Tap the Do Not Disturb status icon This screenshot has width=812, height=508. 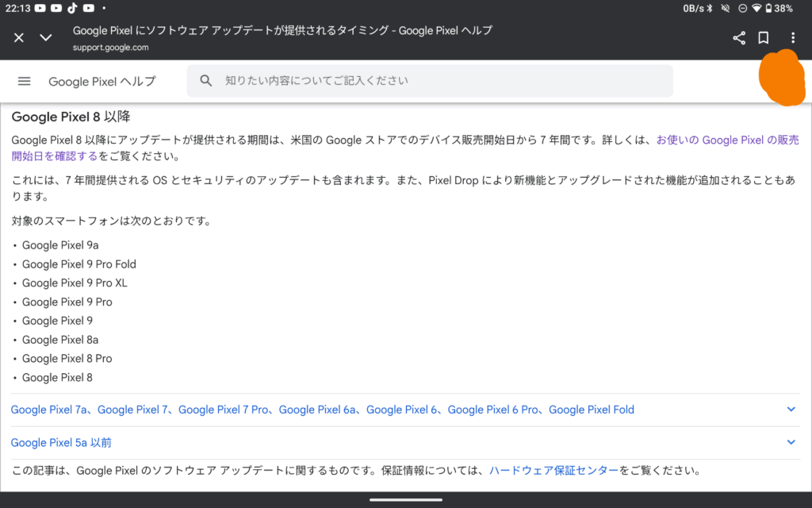742,8
